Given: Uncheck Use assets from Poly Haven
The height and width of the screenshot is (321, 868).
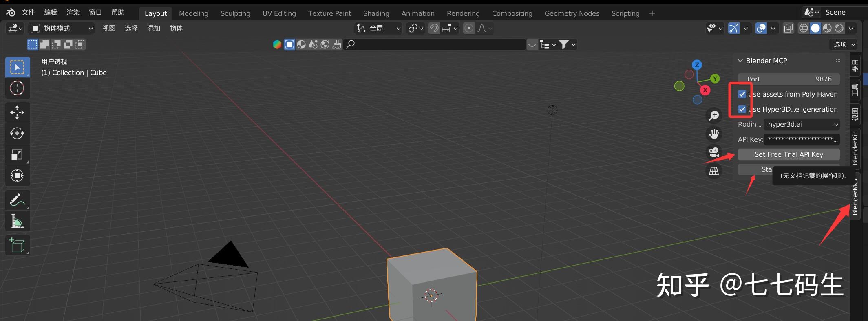Looking at the screenshot, I should 742,94.
